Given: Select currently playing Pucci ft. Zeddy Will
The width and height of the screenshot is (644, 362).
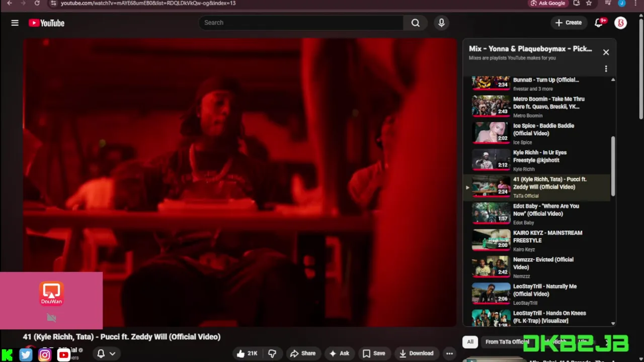Looking at the screenshot, I should (536, 187).
